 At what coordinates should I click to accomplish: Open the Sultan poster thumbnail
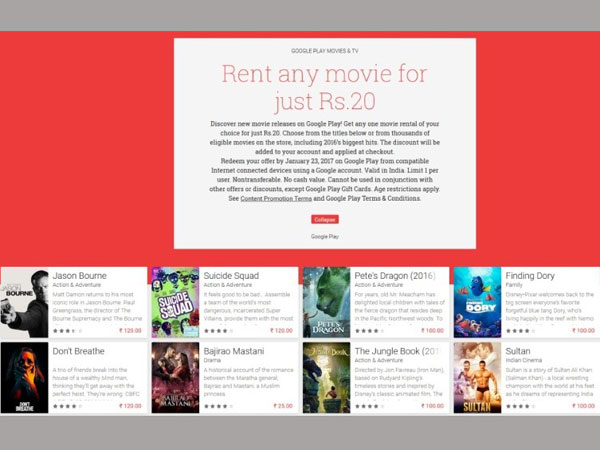pos(477,378)
